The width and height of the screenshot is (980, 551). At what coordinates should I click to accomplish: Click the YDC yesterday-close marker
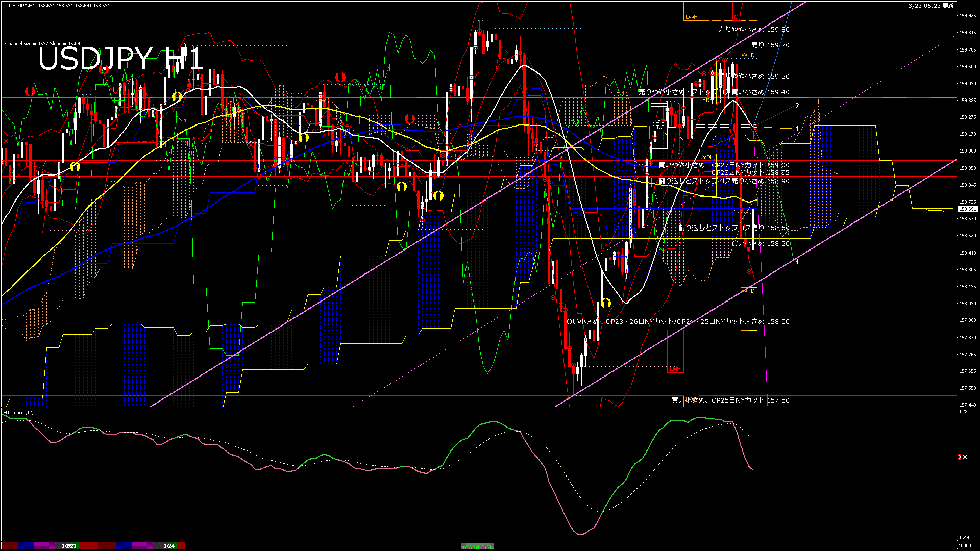(x=657, y=127)
